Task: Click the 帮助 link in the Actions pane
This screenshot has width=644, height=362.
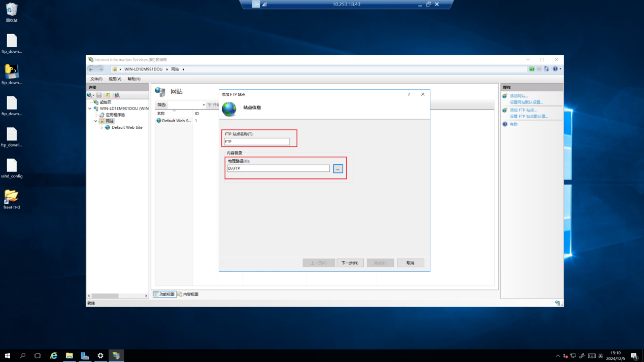Action: [x=514, y=124]
